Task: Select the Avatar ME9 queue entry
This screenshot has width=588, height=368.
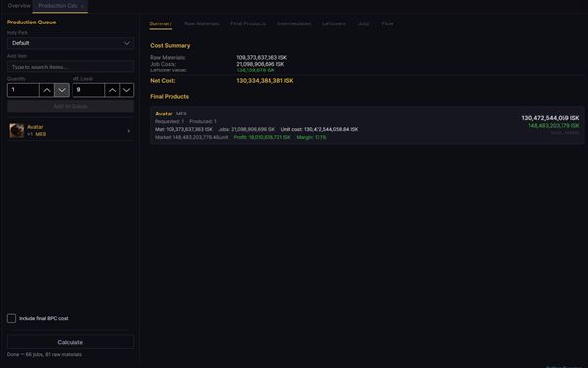Action: (x=71, y=131)
